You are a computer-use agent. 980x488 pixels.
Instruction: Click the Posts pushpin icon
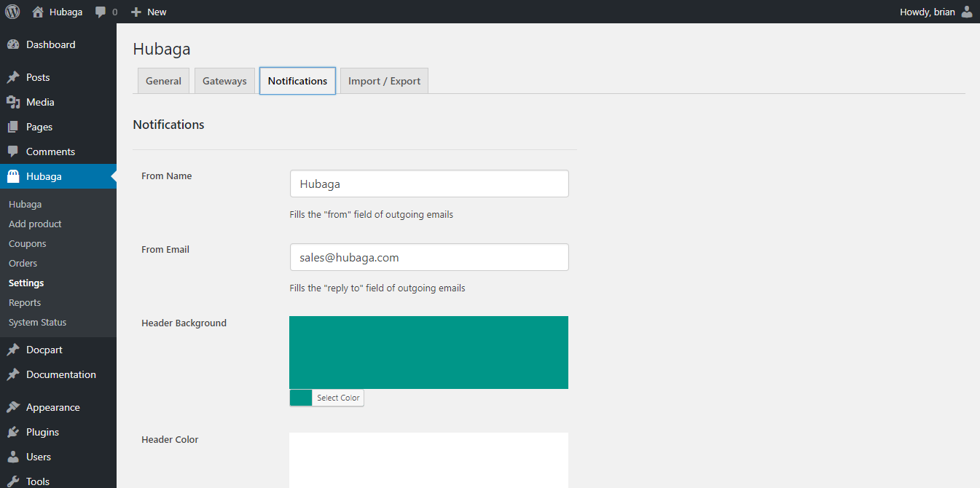(x=13, y=77)
